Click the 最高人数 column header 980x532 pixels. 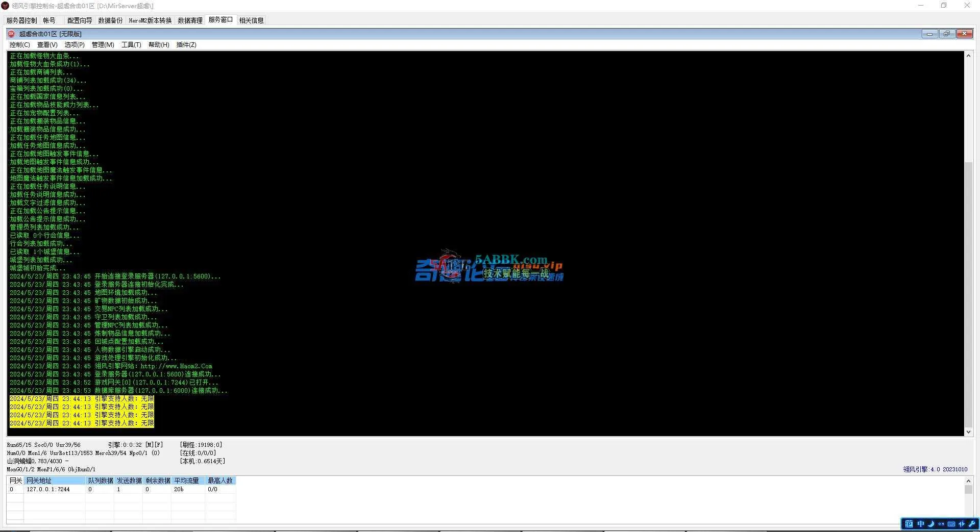[220, 480]
